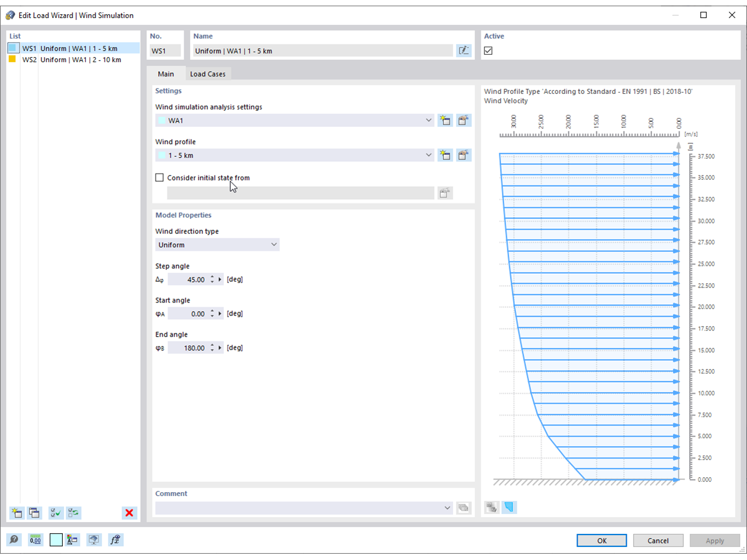Delete selected list item with red X

(x=129, y=513)
